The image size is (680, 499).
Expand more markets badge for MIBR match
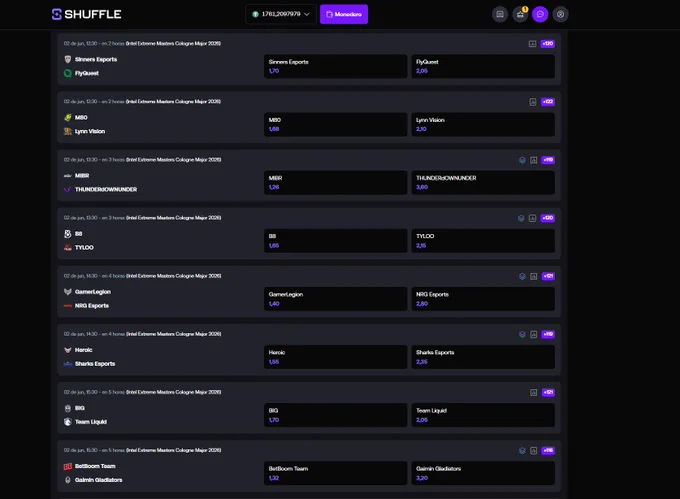(x=548, y=160)
